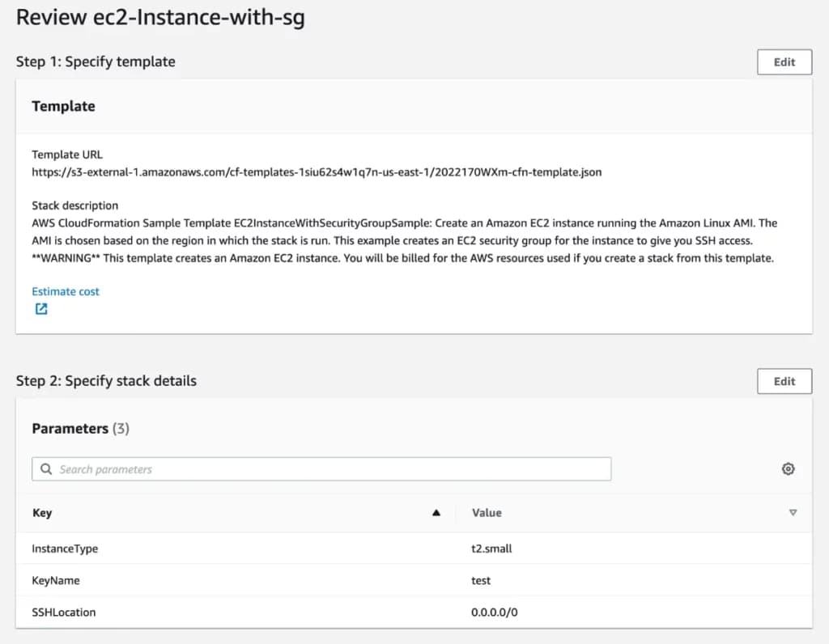The image size is (829, 644).
Task: Click the Parameters (3) section heading
Action: (x=80, y=429)
